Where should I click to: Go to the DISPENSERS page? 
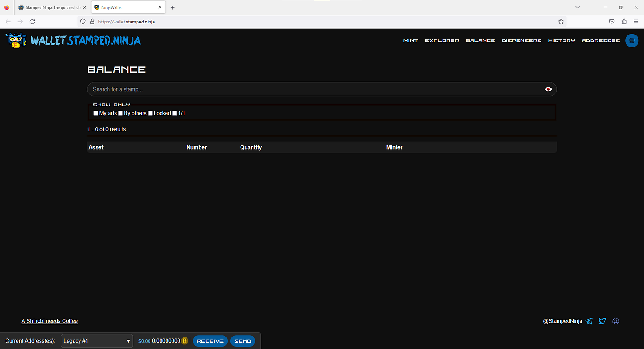pos(522,41)
